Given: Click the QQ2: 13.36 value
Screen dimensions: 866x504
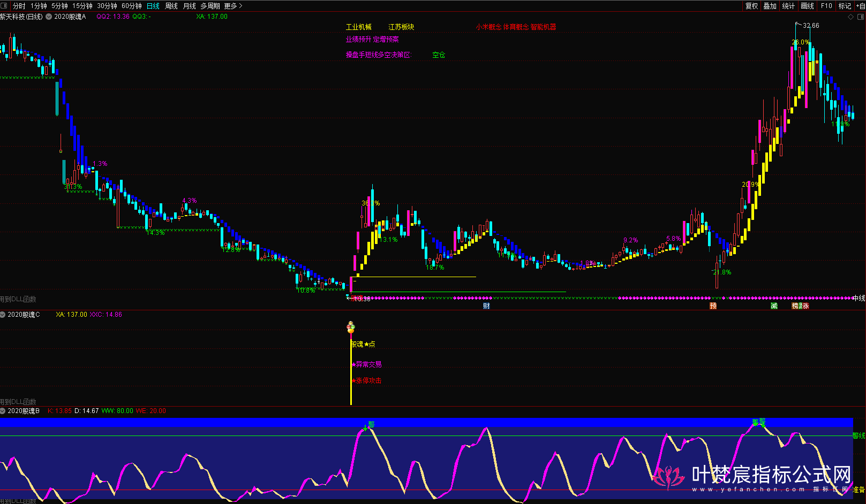Looking at the screenshot, I should [113, 17].
